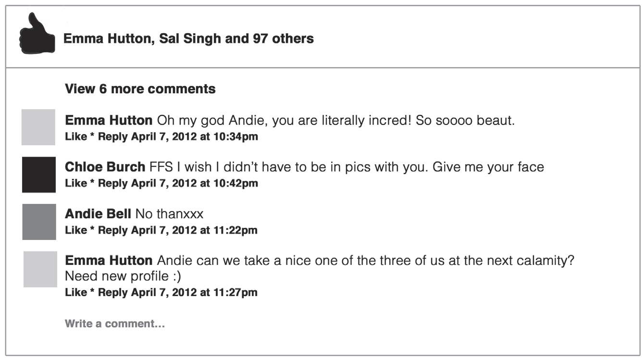Like Emma Hutton's 11:27pm comment

(x=76, y=292)
